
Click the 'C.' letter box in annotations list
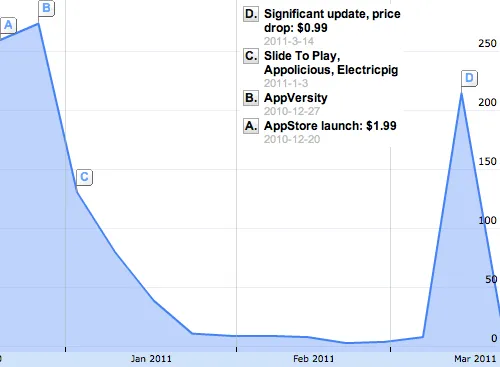click(x=251, y=56)
